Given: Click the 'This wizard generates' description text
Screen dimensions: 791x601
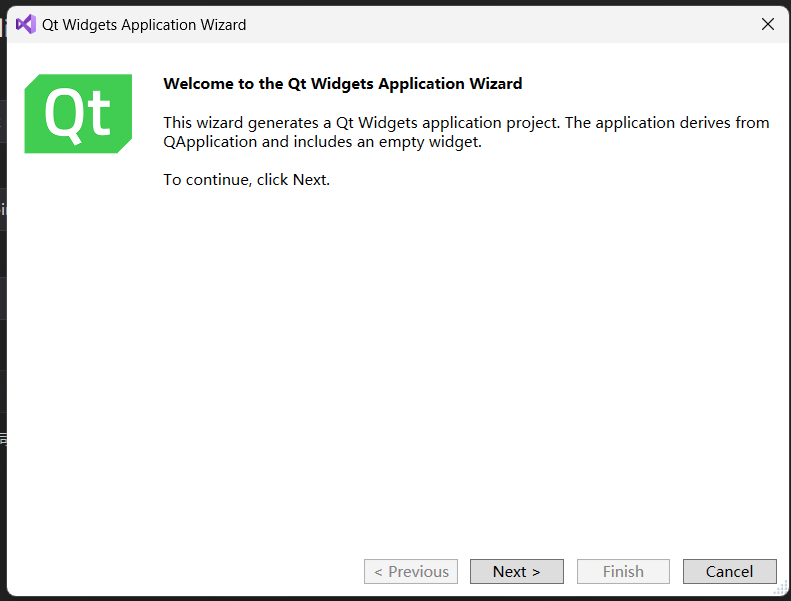Looking at the screenshot, I should [466, 132].
